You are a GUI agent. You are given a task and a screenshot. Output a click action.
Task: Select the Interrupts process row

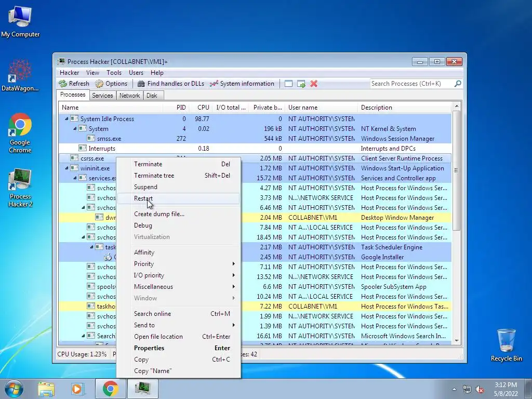coord(255,148)
